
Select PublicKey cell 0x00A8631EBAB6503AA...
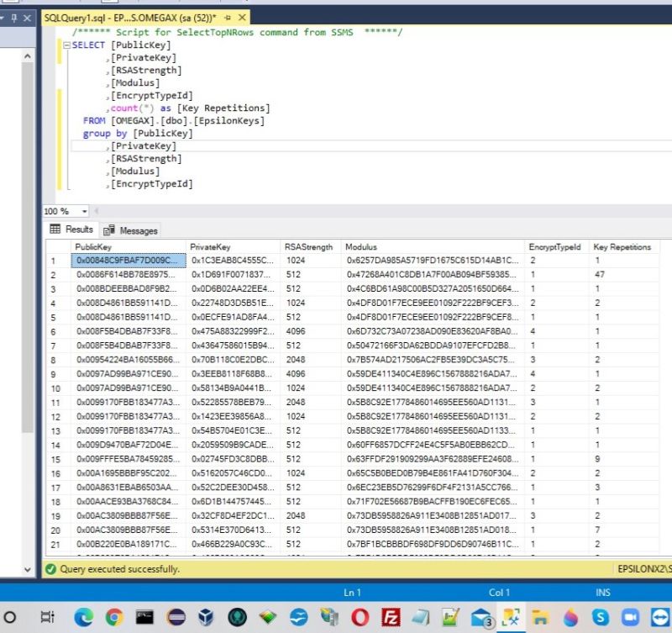tap(129, 488)
